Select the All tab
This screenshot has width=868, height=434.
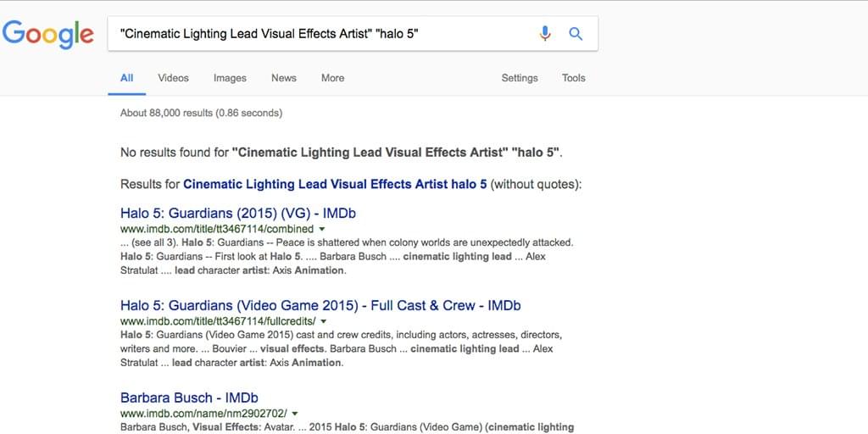point(127,78)
